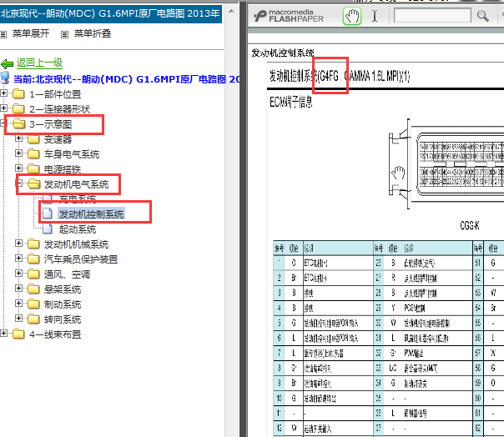
Task: Select 3—示意图 tree item
Action: pyautogui.click(x=50, y=124)
